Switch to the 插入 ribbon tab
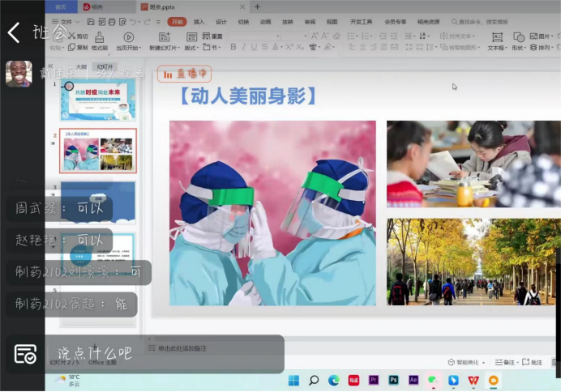561x392 pixels. point(199,22)
